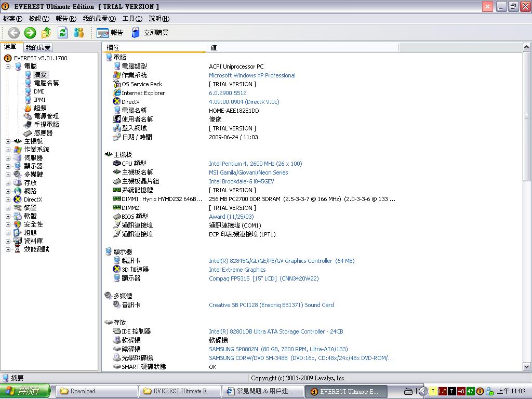
Task: Click the 感應器 sensor icon
Action: pyautogui.click(x=28, y=133)
